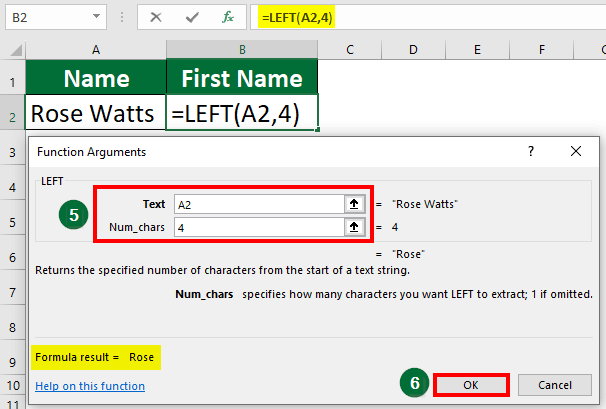Click the formula bar Enter checkmark icon
The height and width of the screenshot is (409, 606).
pyautogui.click(x=192, y=17)
